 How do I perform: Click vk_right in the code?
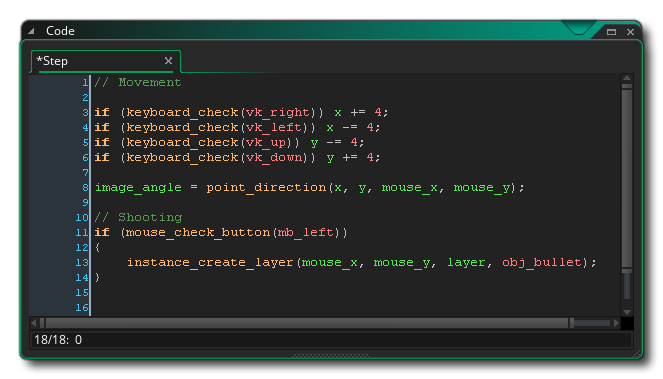(278, 113)
